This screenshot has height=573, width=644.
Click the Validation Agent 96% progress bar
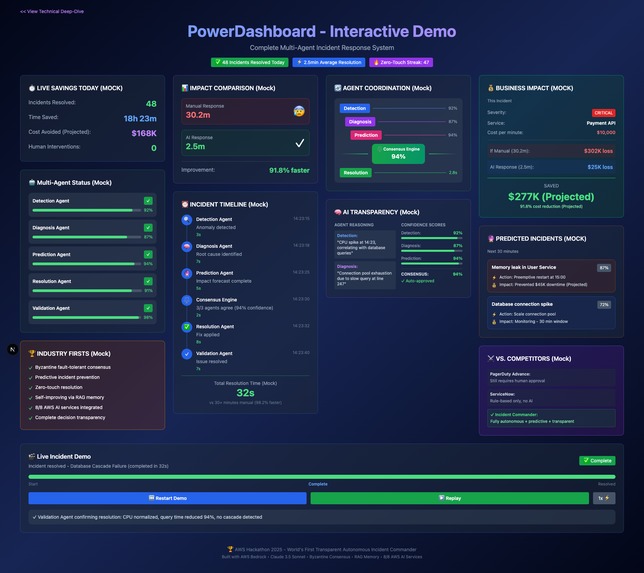(86, 318)
